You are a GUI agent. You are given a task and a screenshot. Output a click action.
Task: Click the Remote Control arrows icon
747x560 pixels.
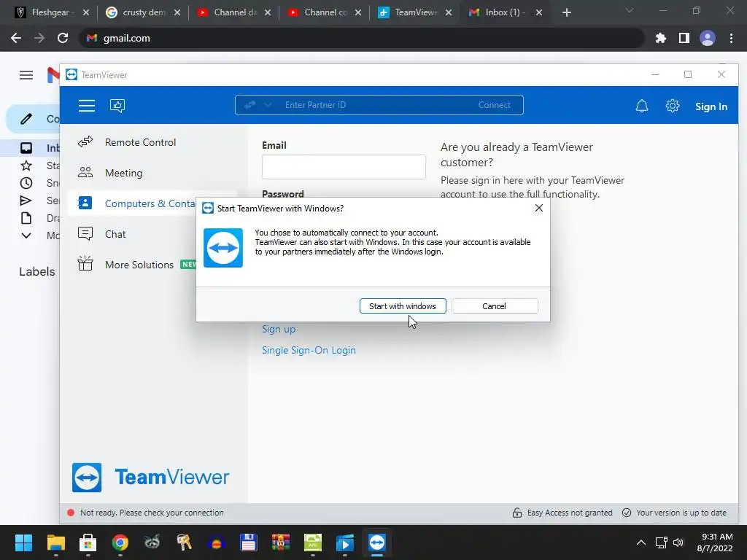(85, 142)
